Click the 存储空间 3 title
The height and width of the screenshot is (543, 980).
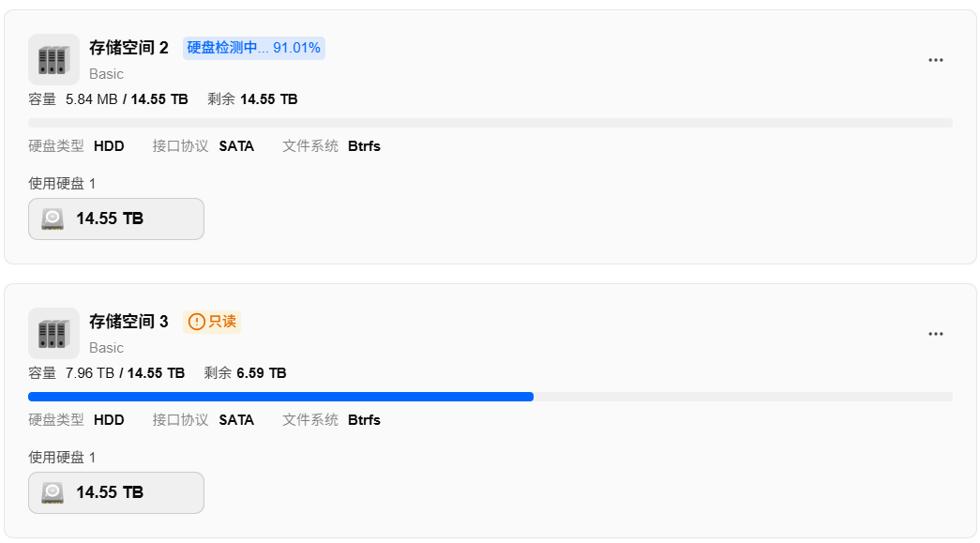click(128, 321)
